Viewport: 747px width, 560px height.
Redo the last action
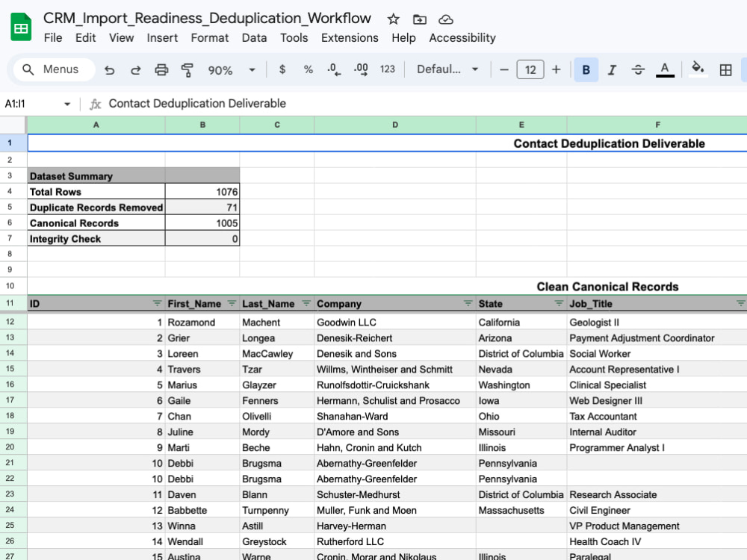coord(136,70)
